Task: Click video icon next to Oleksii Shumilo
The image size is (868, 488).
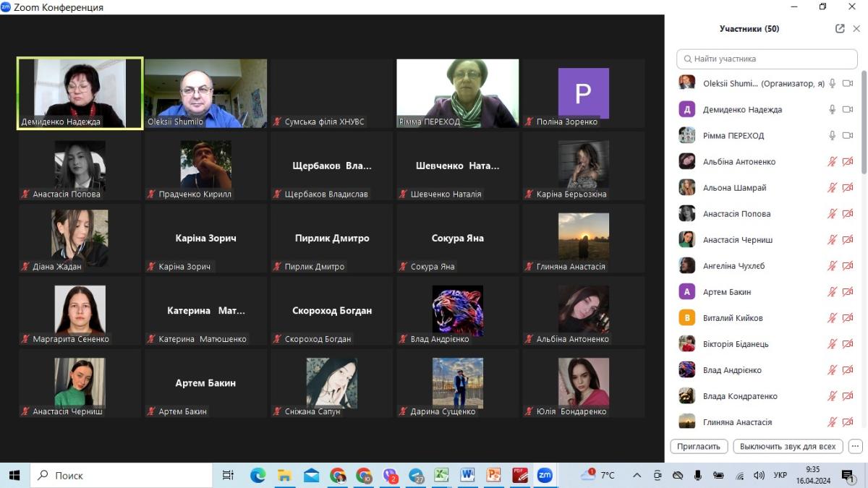Action: click(x=848, y=84)
